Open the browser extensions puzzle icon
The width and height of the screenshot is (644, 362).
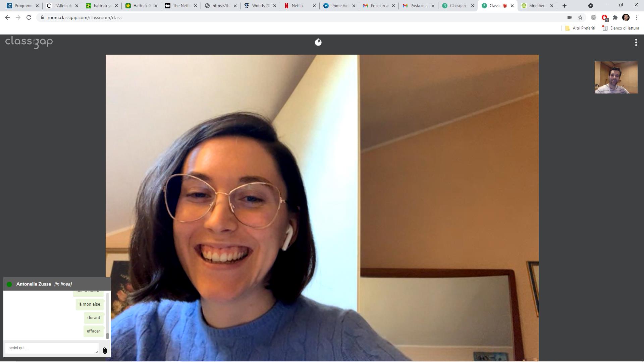coord(615,17)
